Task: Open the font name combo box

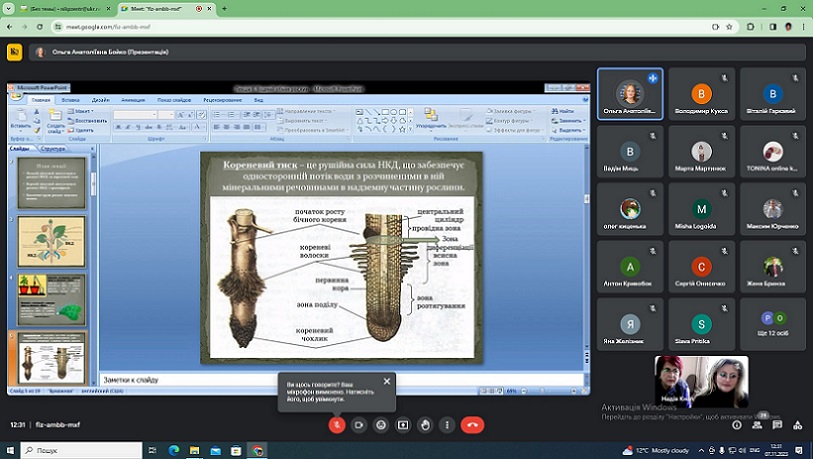Action: point(135,115)
